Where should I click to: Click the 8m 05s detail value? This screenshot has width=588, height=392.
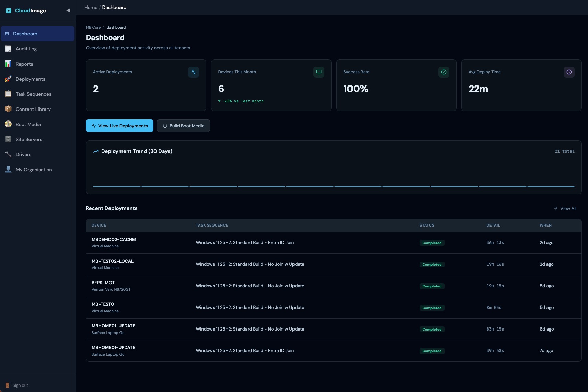click(494, 307)
